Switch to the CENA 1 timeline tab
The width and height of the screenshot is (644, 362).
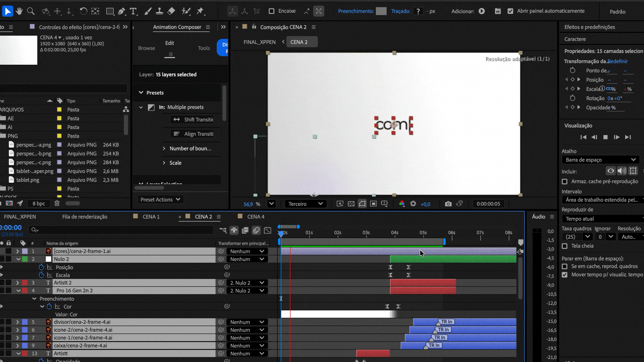click(x=151, y=217)
